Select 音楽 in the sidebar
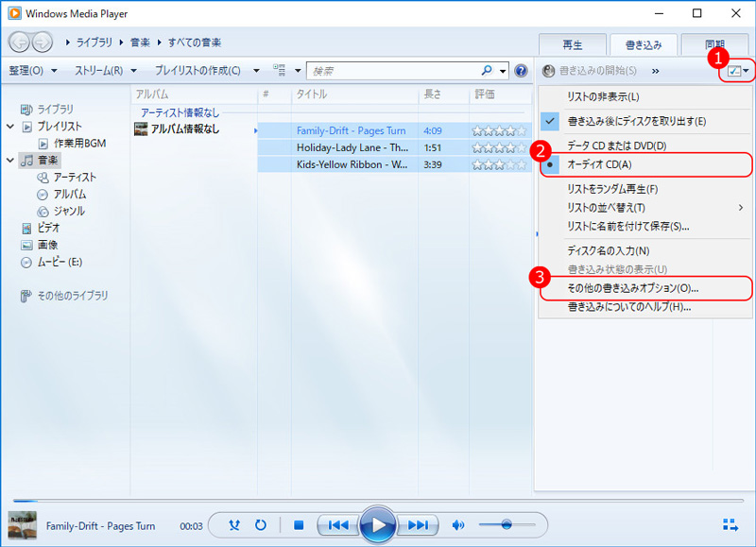The image size is (756, 547). 41,160
